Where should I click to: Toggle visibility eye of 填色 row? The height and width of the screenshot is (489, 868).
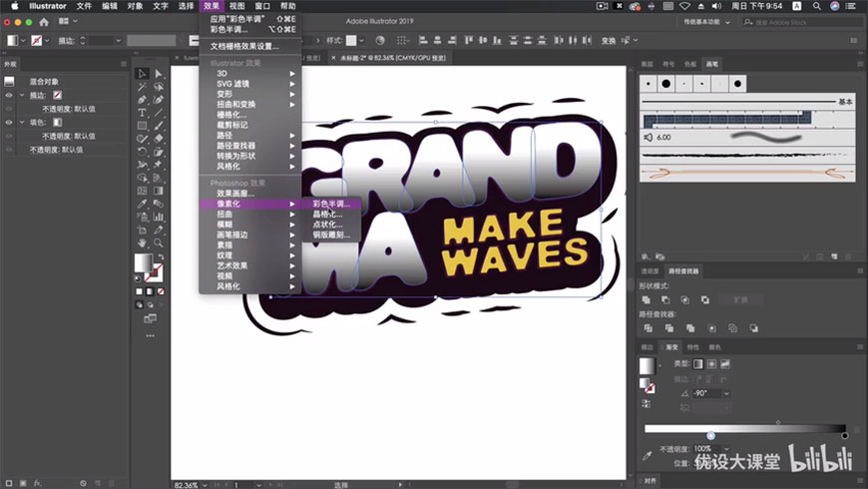point(9,123)
